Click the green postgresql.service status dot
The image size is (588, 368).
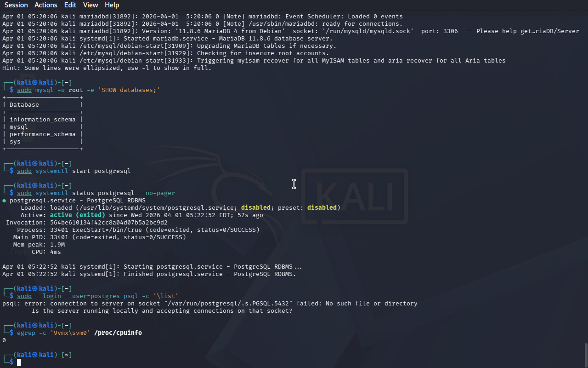point(4,201)
